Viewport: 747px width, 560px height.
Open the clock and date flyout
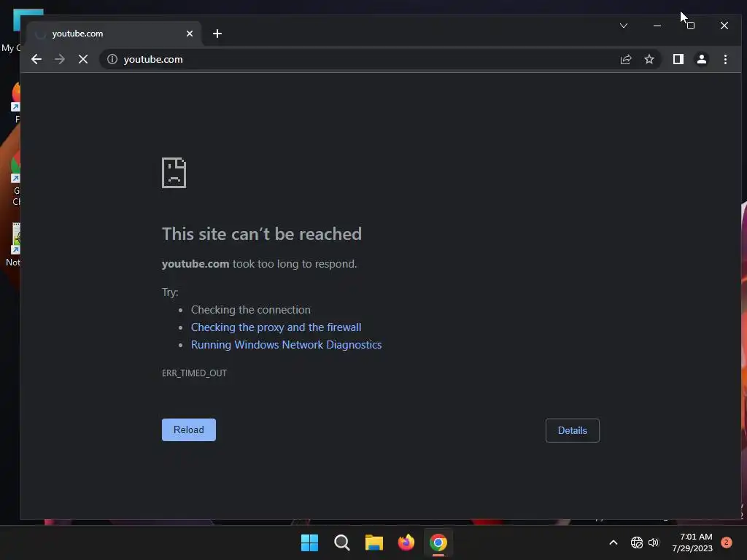point(692,542)
